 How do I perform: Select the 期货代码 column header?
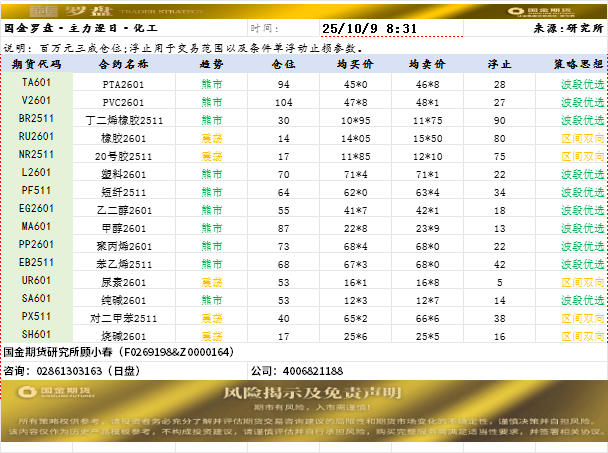tap(37, 64)
